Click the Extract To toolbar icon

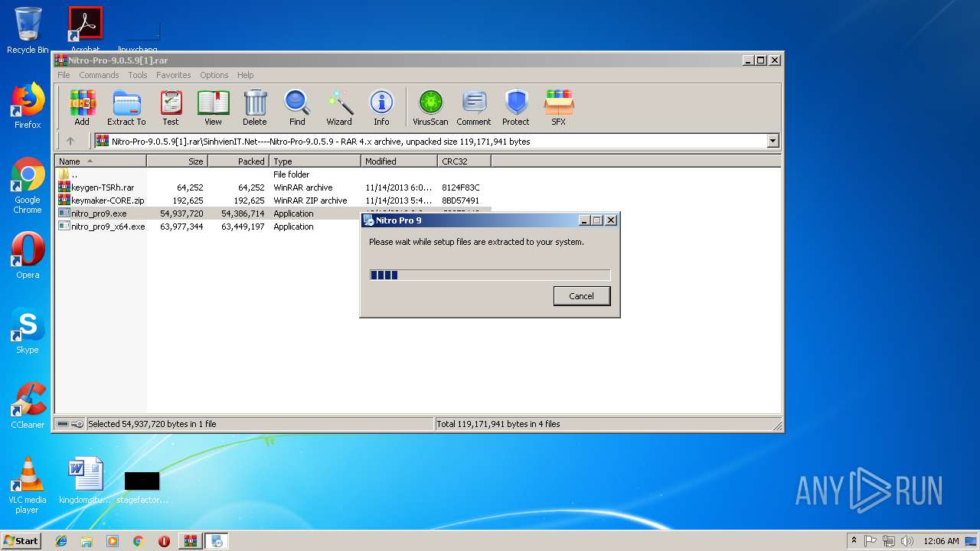click(x=126, y=108)
